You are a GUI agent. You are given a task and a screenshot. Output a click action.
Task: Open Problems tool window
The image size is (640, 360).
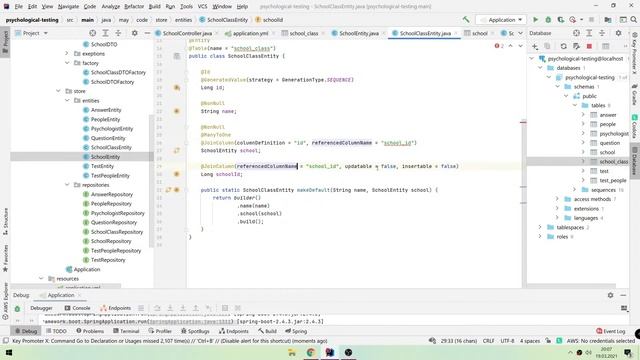(x=90, y=331)
